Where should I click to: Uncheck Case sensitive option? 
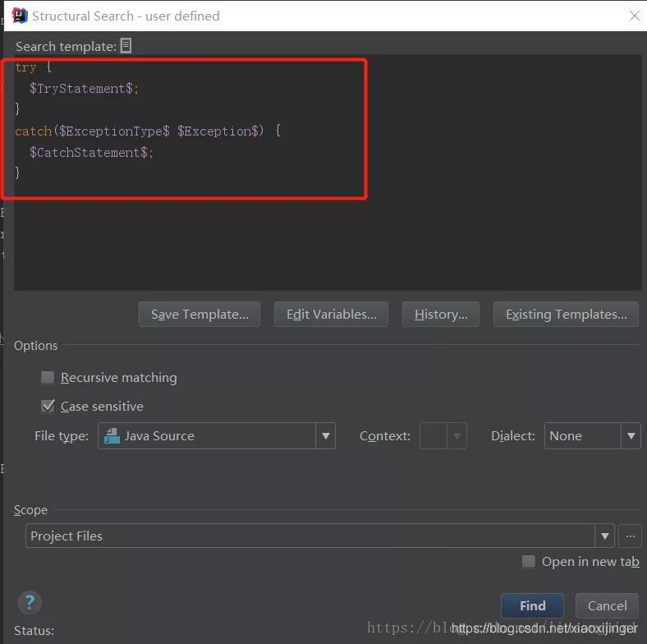(x=48, y=407)
